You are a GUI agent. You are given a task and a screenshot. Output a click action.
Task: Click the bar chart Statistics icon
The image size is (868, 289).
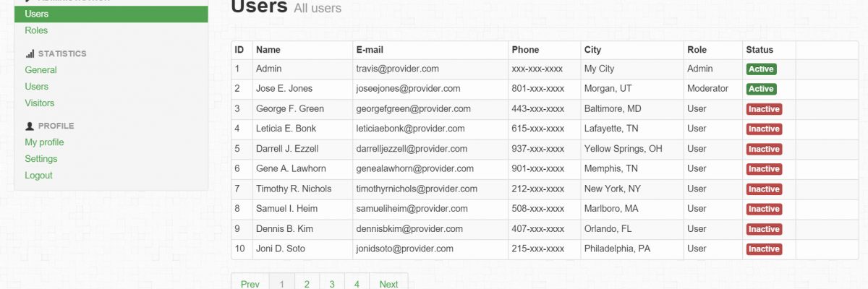tap(30, 53)
